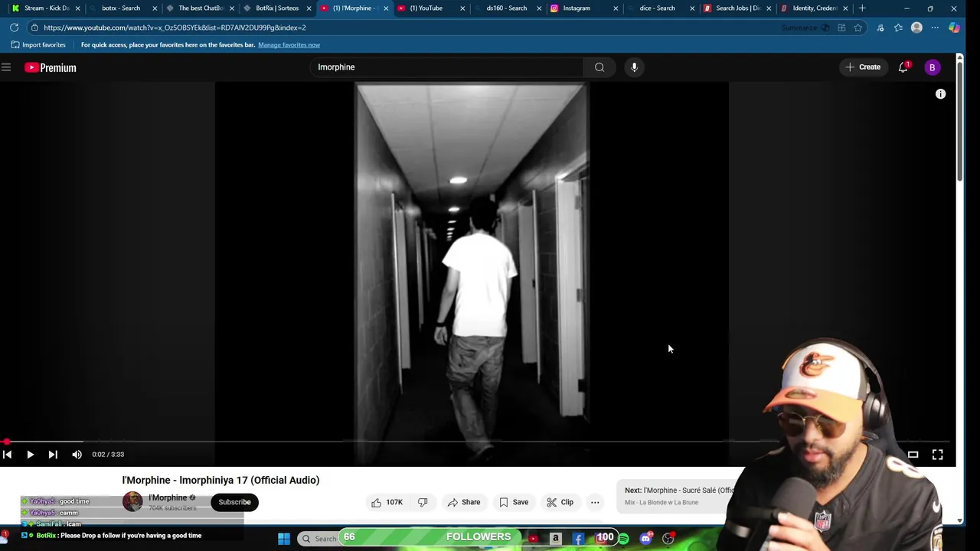The width and height of the screenshot is (980, 551).
Task: Open Amazon icon in taskbar
Action: click(x=556, y=539)
